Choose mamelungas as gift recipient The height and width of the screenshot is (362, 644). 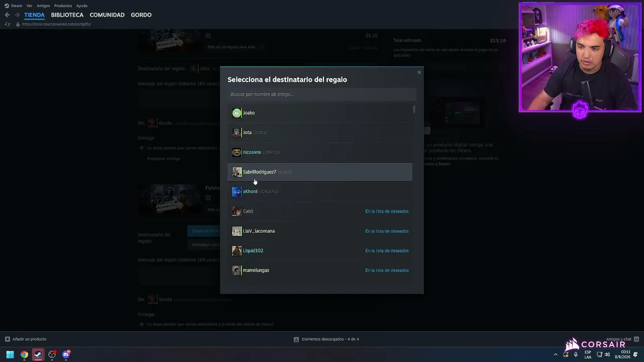320,270
